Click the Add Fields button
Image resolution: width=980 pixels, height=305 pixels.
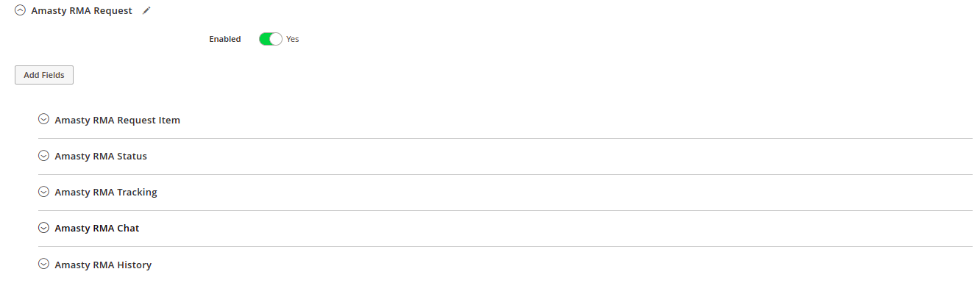click(x=44, y=75)
